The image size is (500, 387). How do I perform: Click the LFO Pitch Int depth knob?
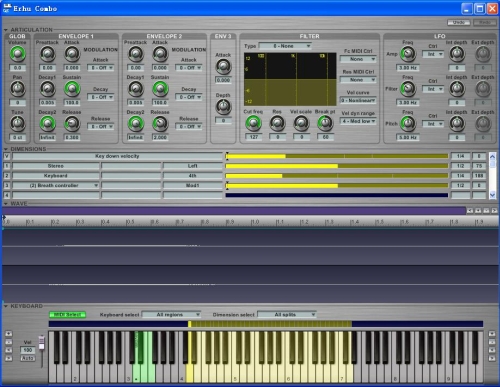click(457, 124)
